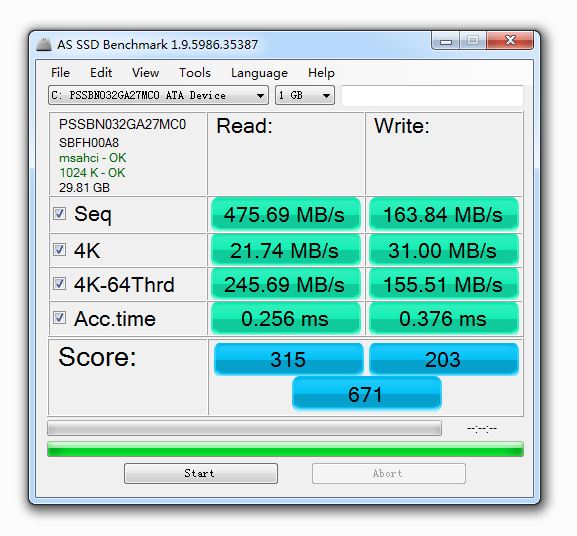Open the View menu
Screen dimensions: 577x536
click(x=145, y=72)
